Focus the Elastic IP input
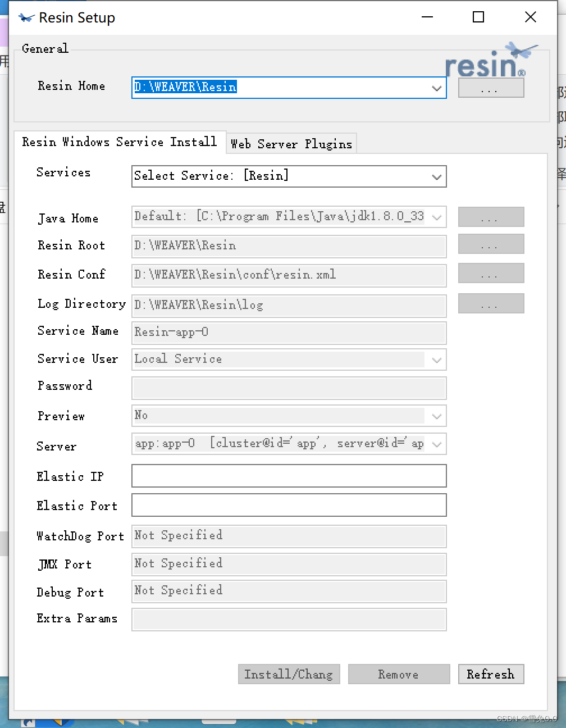The image size is (566, 728). (x=289, y=476)
